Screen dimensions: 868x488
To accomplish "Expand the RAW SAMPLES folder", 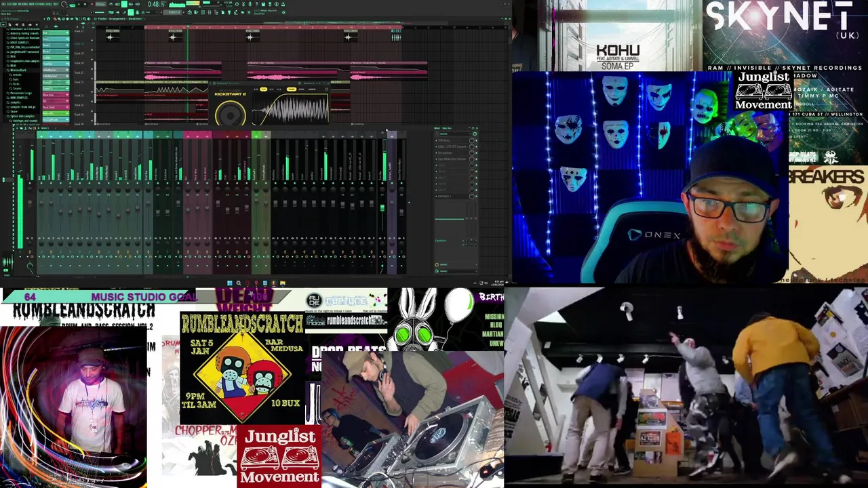I will point(18,98).
